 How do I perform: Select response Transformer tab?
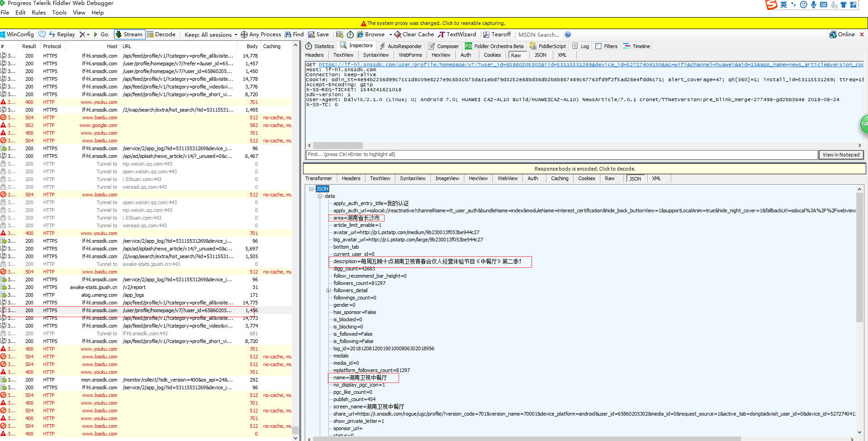click(x=318, y=178)
